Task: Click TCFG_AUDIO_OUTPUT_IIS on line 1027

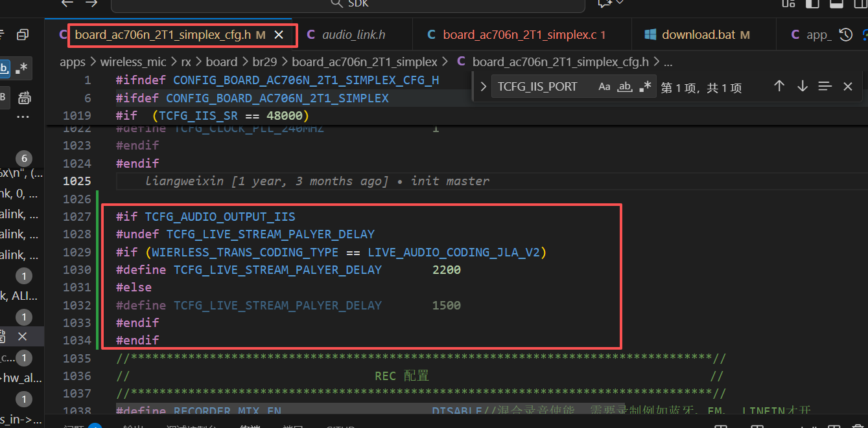Action: (x=220, y=216)
